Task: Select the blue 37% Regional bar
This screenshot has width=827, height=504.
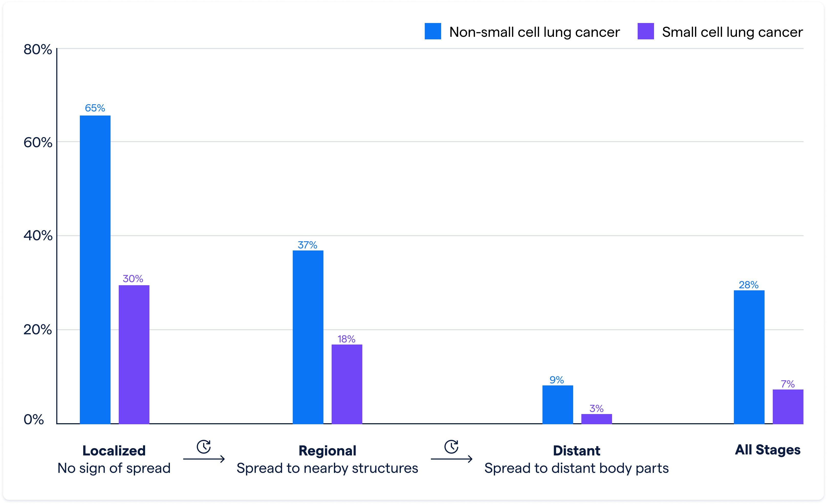Action: [x=308, y=337]
